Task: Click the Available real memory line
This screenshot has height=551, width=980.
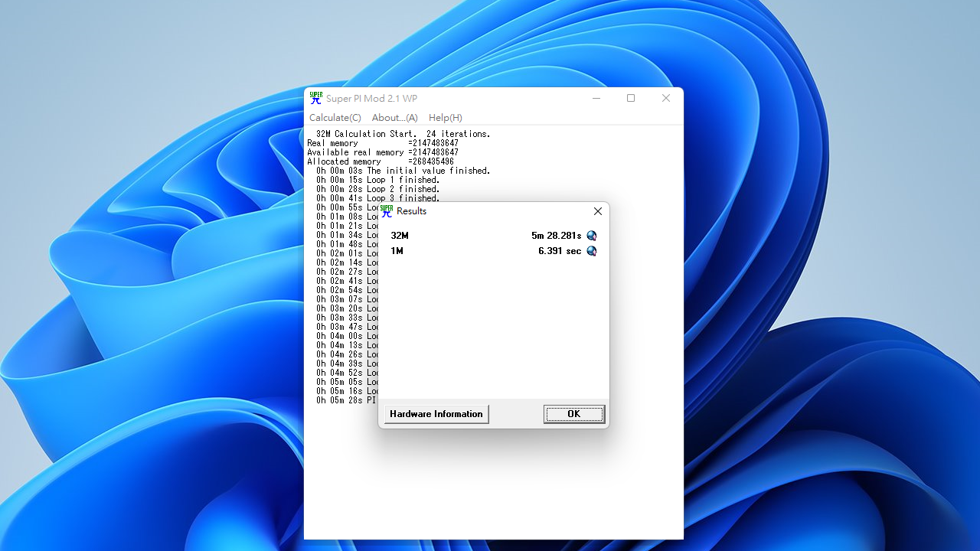Action: [383, 152]
